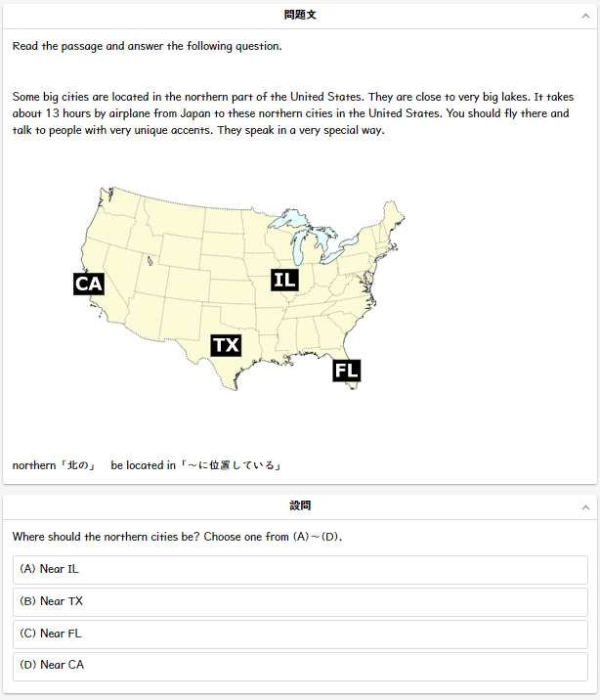
Task: Collapse the 設問 panel chevron
Action: [x=585, y=507]
